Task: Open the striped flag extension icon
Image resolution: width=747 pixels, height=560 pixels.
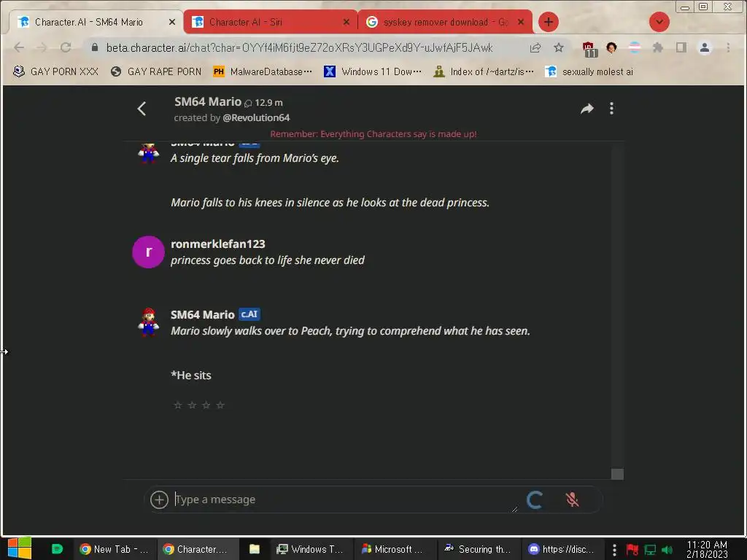Action: [635, 47]
